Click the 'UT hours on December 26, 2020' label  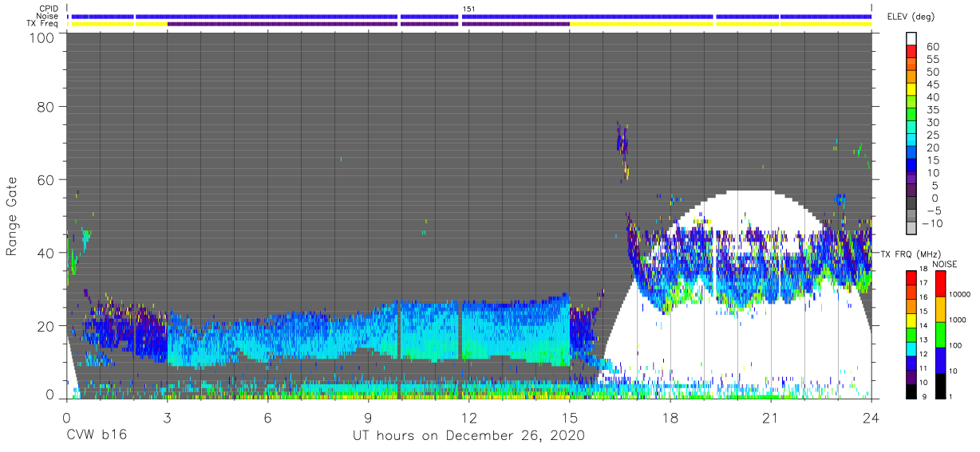[x=468, y=436]
